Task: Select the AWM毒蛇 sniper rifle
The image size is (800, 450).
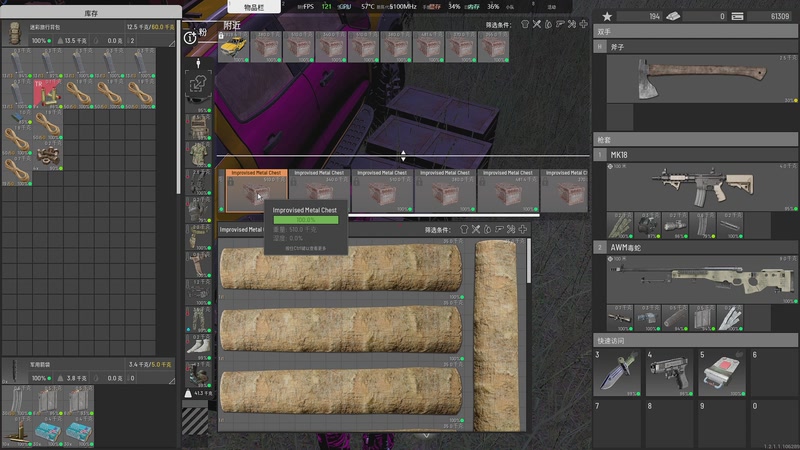Action: coord(702,280)
